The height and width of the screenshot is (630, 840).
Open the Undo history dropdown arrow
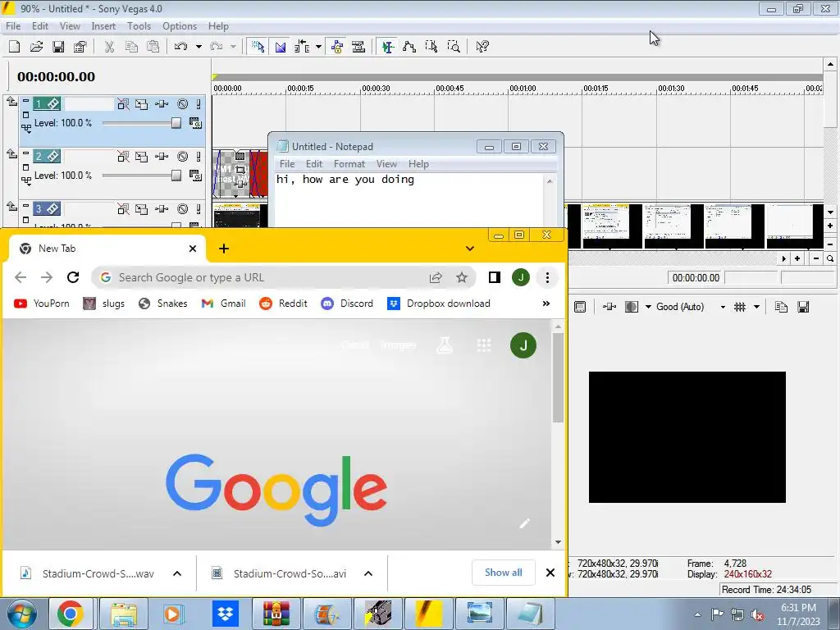[x=199, y=47]
